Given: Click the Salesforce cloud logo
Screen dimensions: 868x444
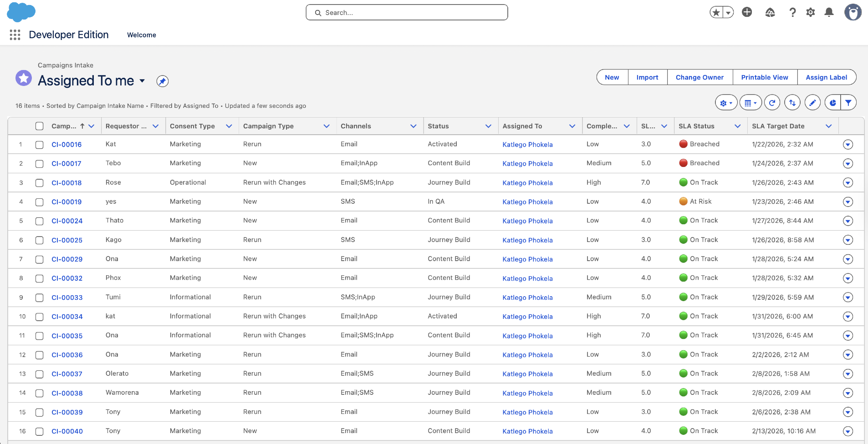Looking at the screenshot, I should tap(21, 12).
